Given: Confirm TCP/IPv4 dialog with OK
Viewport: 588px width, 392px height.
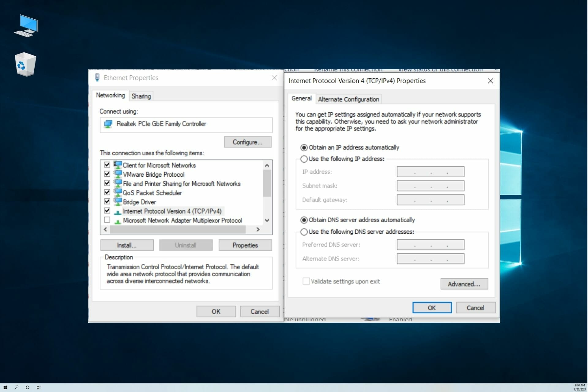Looking at the screenshot, I should click(432, 308).
